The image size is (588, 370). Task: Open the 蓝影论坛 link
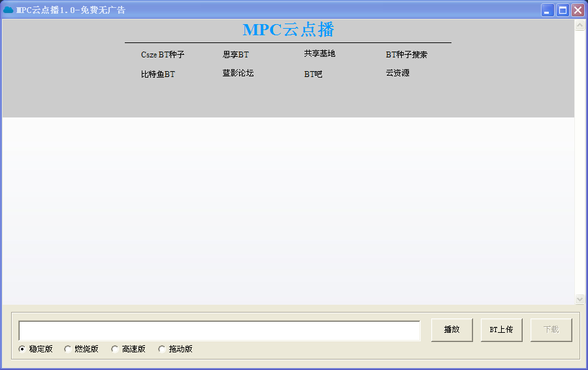(238, 73)
